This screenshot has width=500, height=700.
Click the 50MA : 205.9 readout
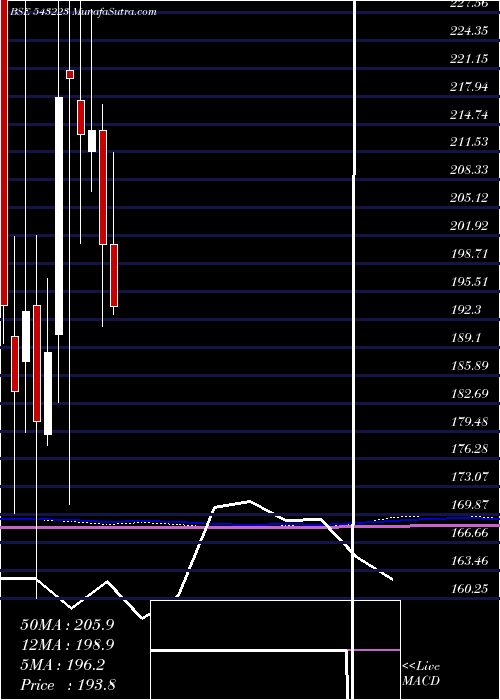(x=67, y=625)
